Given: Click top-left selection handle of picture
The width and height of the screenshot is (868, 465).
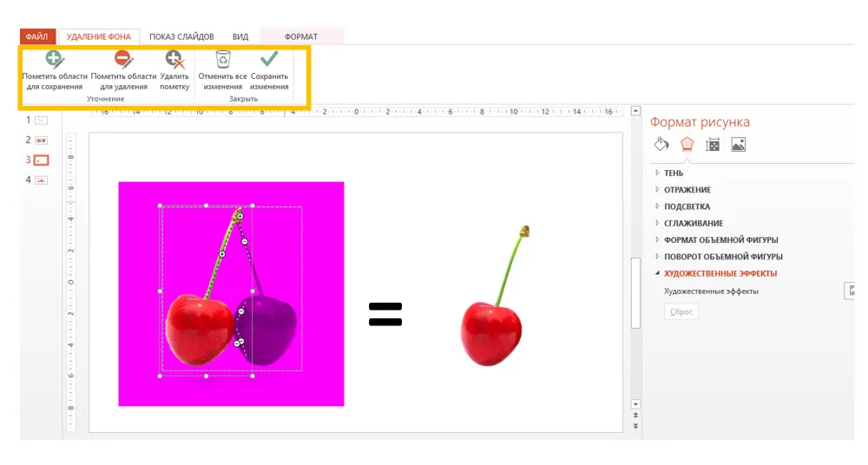Looking at the screenshot, I should point(160,206).
